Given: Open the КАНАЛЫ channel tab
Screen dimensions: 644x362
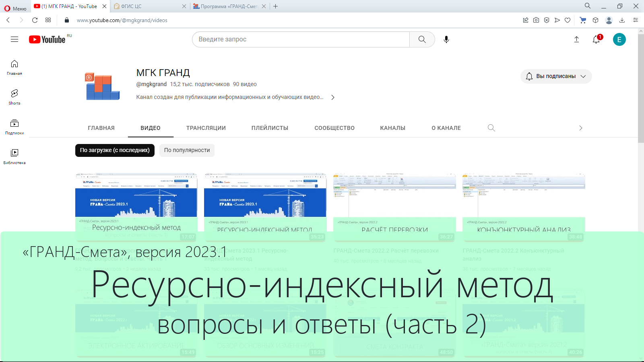Looking at the screenshot, I should point(392,128).
